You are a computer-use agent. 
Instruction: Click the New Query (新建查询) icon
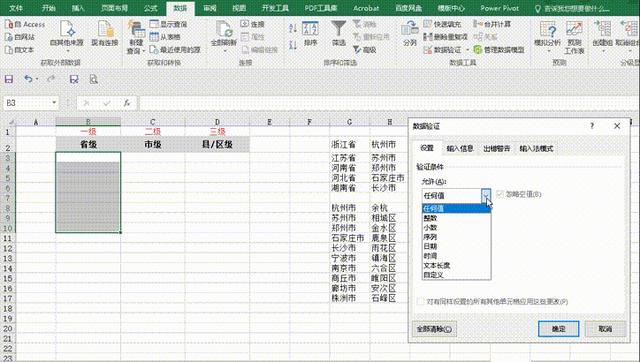[136, 29]
